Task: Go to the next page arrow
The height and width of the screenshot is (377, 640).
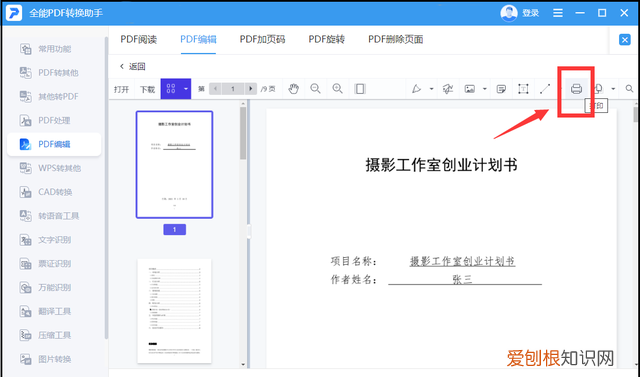Action: tap(251, 89)
